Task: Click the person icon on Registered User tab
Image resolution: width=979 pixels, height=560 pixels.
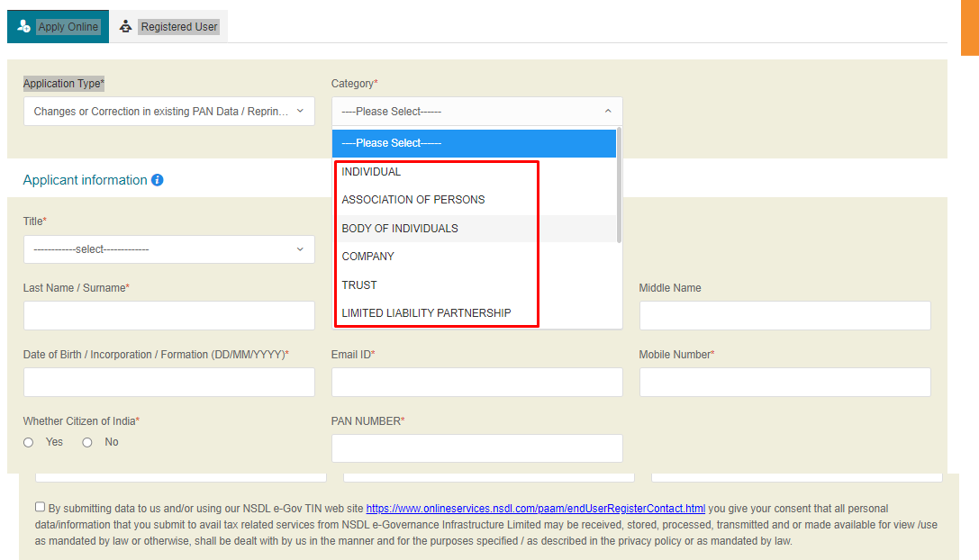Action: 126,26
